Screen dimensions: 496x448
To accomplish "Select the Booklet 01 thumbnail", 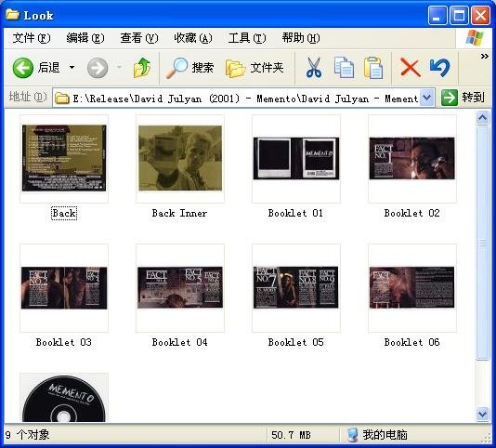I will [296, 158].
